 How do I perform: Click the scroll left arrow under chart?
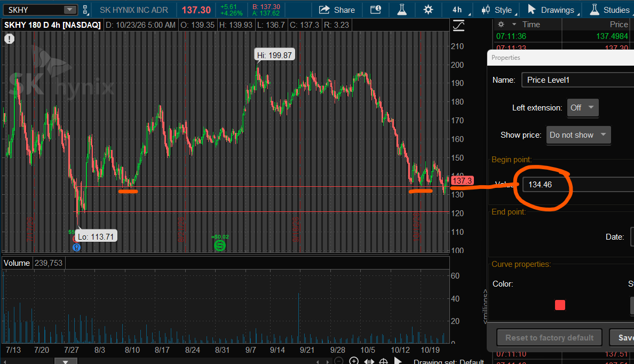pyautogui.click(x=318, y=361)
